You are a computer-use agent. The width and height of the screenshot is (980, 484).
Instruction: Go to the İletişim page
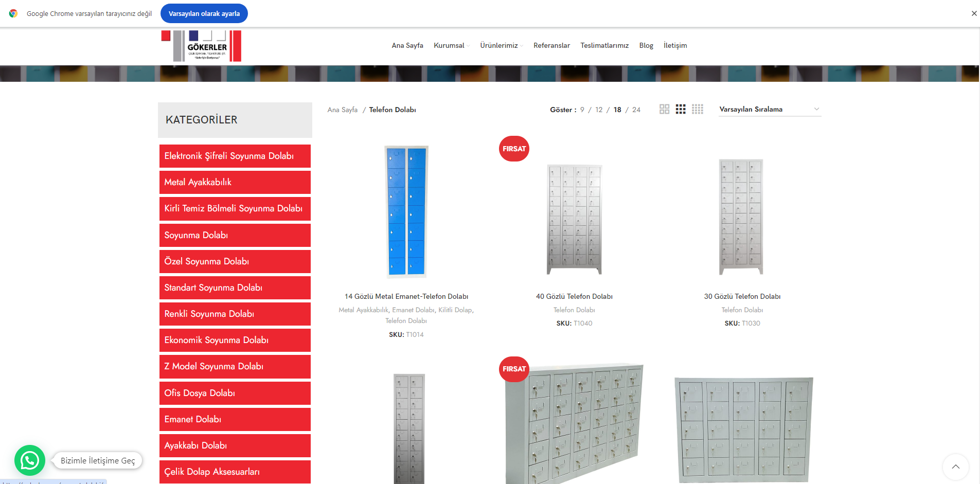click(x=675, y=45)
